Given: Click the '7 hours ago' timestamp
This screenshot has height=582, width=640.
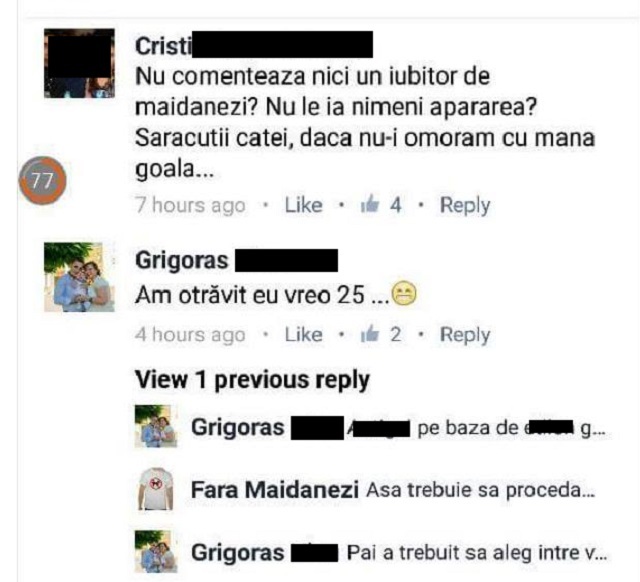Looking at the screenshot, I should (x=190, y=205).
